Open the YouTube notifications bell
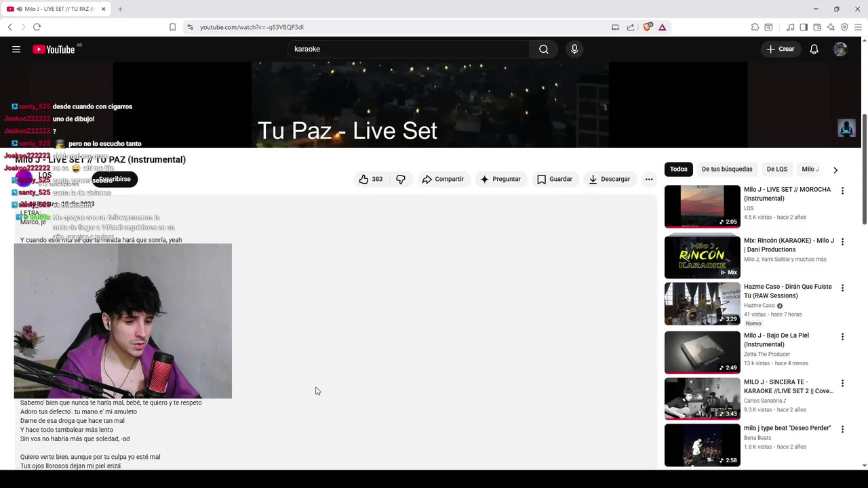 (814, 49)
